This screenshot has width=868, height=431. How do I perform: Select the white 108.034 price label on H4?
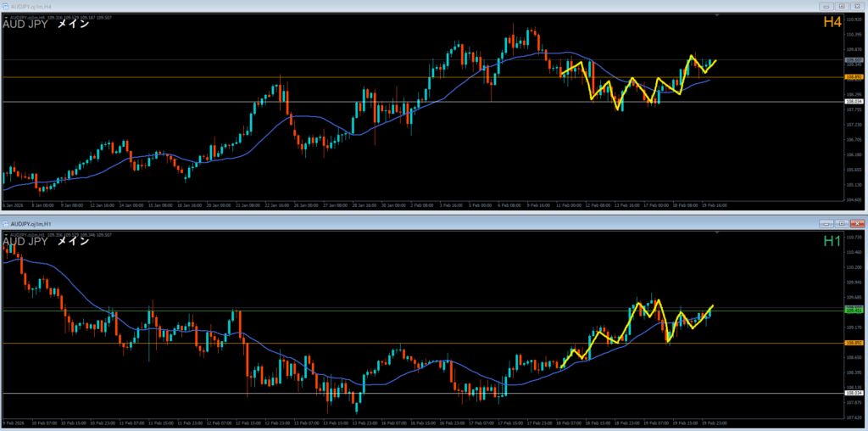pos(854,102)
